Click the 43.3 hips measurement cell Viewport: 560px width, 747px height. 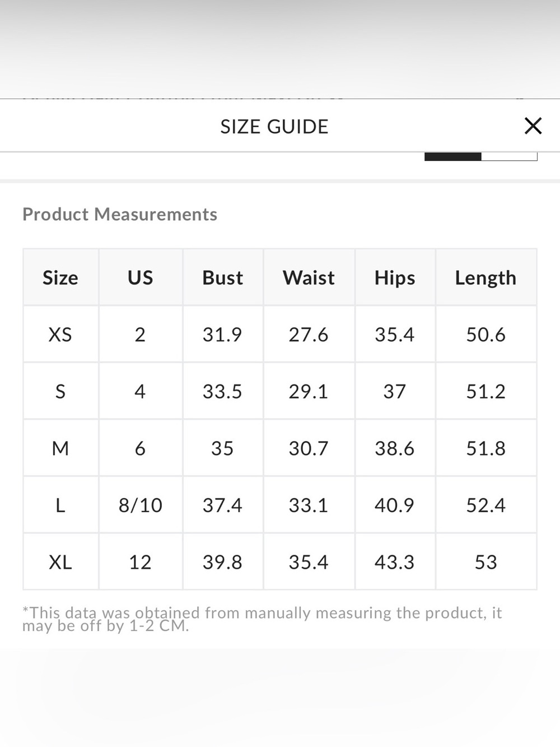pyautogui.click(x=395, y=562)
